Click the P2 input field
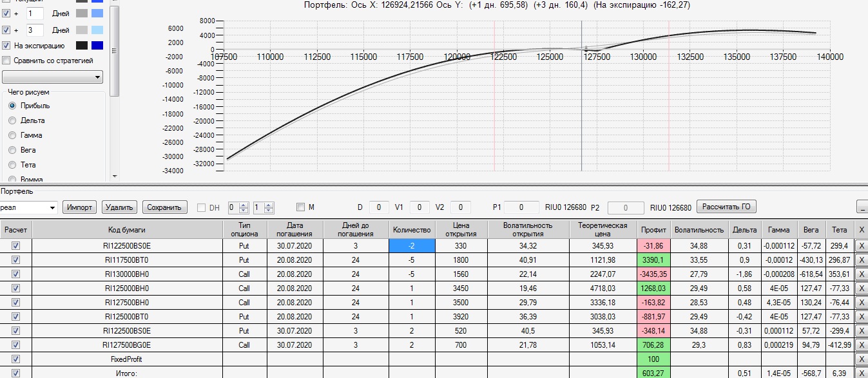Image resolution: width=868 pixels, height=378 pixels. [x=625, y=207]
